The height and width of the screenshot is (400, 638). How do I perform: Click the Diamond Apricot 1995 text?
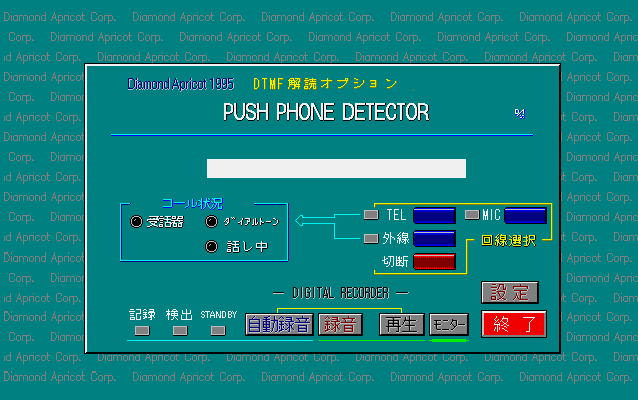click(181, 84)
